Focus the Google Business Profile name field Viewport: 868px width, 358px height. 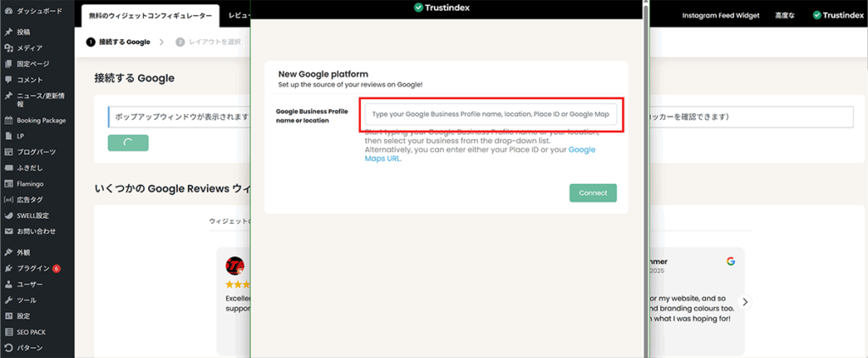coord(490,115)
